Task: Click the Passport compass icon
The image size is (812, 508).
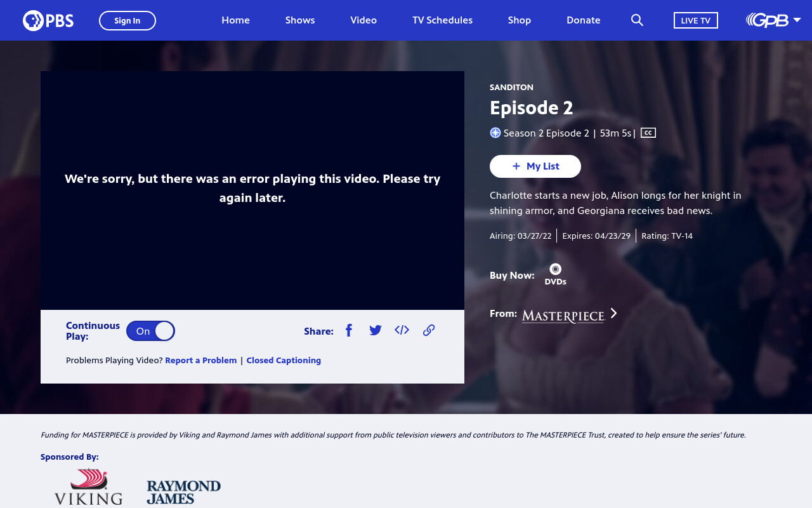Action: click(x=495, y=133)
